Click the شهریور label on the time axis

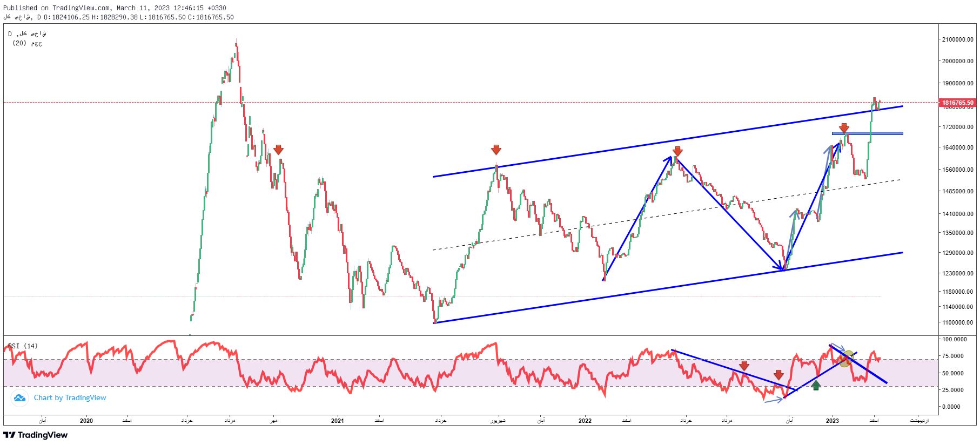click(x=498, y=421)
